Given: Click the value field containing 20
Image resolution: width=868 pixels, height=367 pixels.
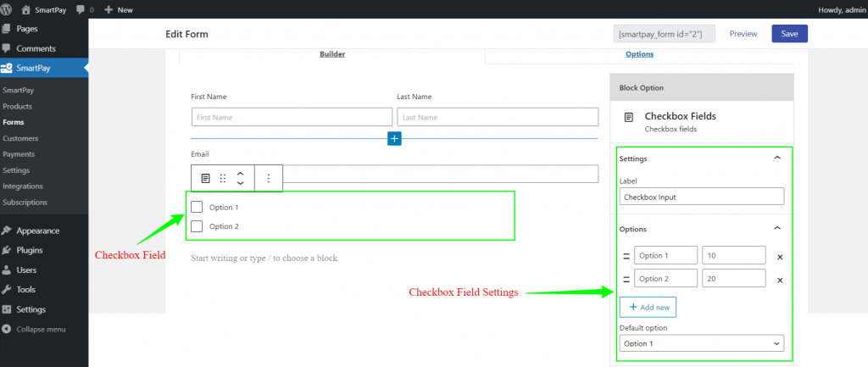Looking at the screenshot, I should (734, 279).
